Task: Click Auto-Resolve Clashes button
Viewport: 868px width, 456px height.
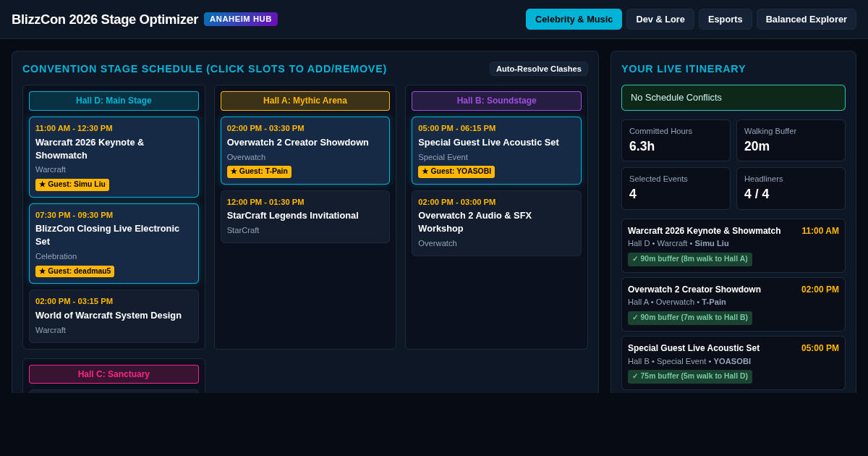Action: pyautogui.click(x=539, y=69)
